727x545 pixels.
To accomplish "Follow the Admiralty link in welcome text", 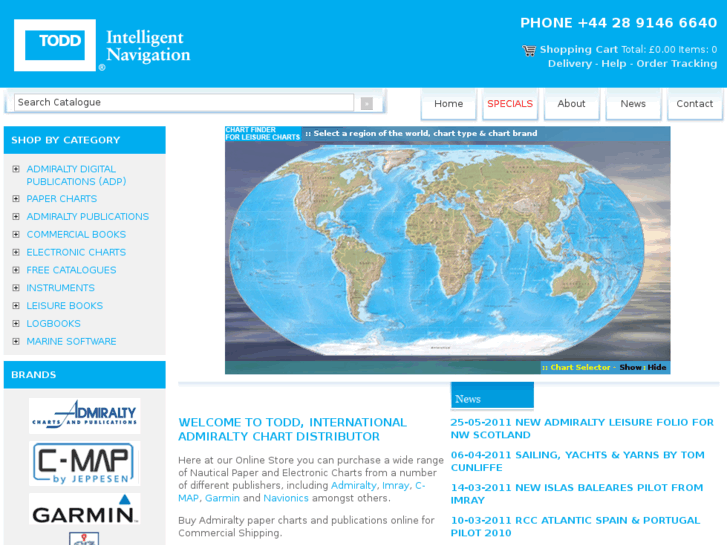I will 353,486.
